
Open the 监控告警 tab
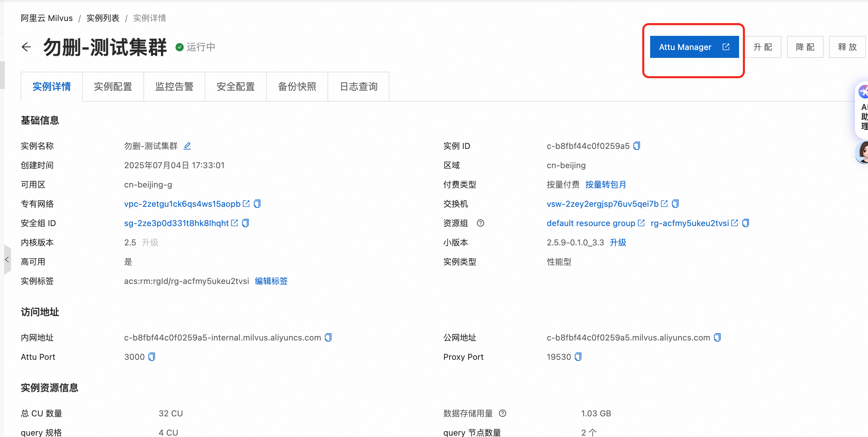[x=174, y=87]
